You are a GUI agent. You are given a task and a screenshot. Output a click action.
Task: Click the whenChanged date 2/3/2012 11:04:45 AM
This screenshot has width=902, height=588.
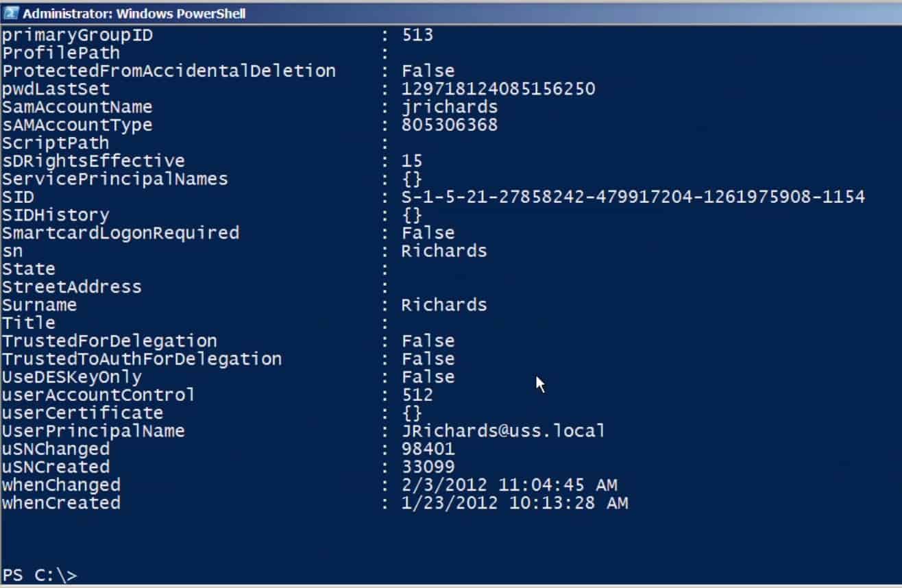(x=509, y=485)
